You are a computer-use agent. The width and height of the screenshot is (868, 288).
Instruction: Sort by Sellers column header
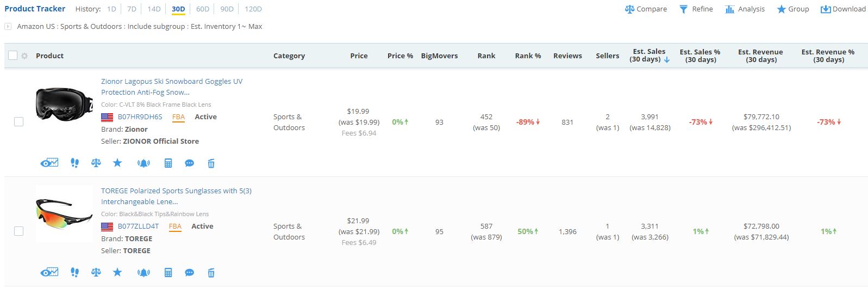coord(608,56)
